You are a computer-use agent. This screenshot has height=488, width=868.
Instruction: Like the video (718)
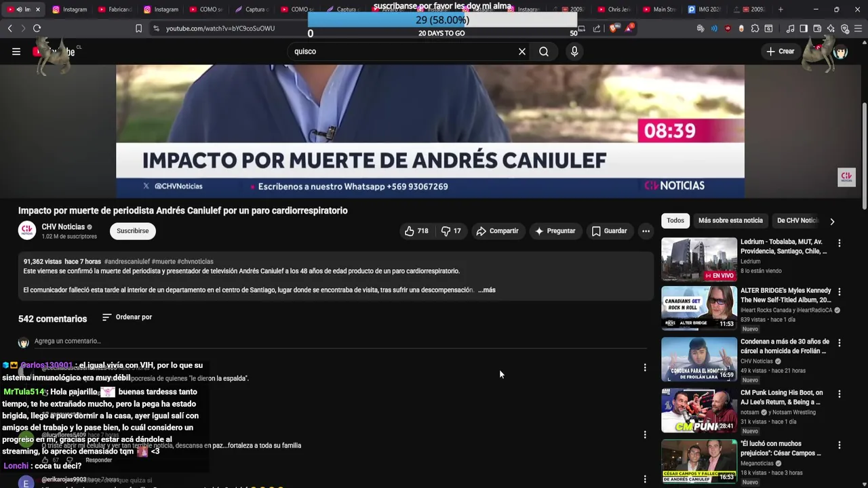point(416,231)
